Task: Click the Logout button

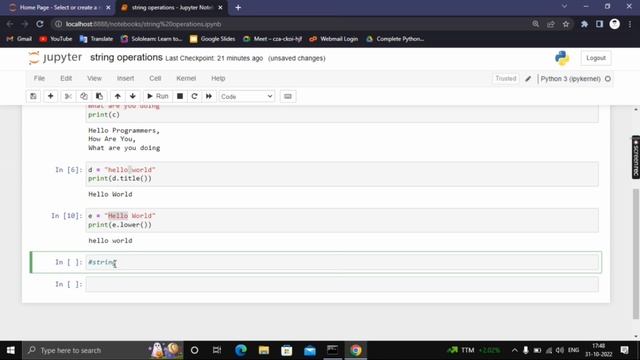Action: click(x=596, y=58)
